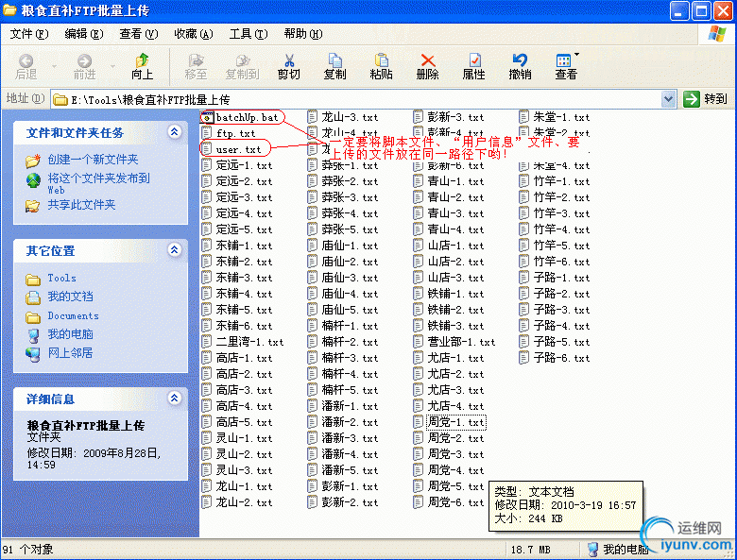Viewport: 737px width, 560px height.
Task: Select the 定远-5.txt file name
Action: [245, 229]
